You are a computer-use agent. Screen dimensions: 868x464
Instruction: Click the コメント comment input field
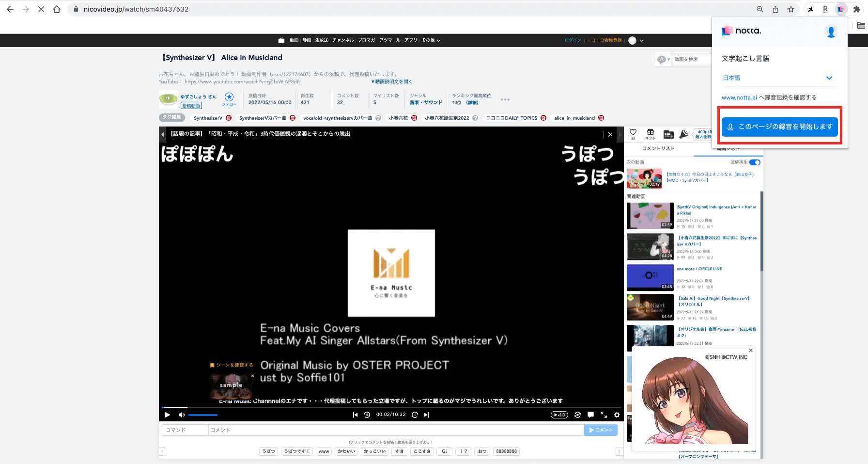pos(396,430)
